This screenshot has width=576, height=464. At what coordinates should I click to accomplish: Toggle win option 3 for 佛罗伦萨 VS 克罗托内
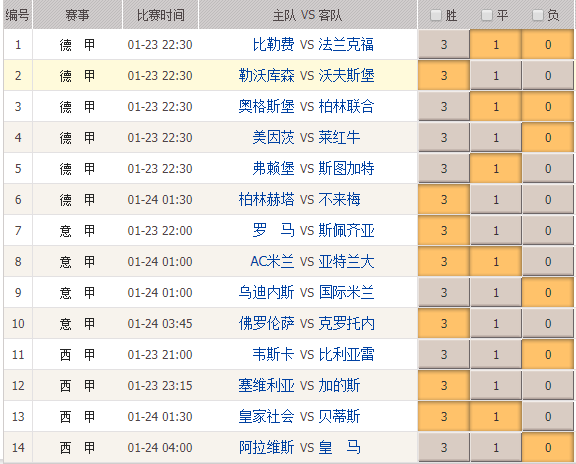tap(444, 323)
